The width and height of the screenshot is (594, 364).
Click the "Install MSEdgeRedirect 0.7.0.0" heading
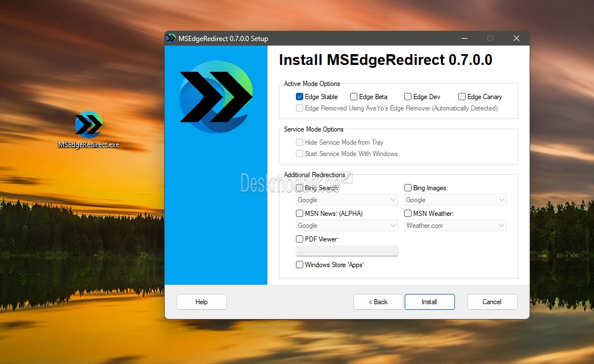tap(386, 60)
